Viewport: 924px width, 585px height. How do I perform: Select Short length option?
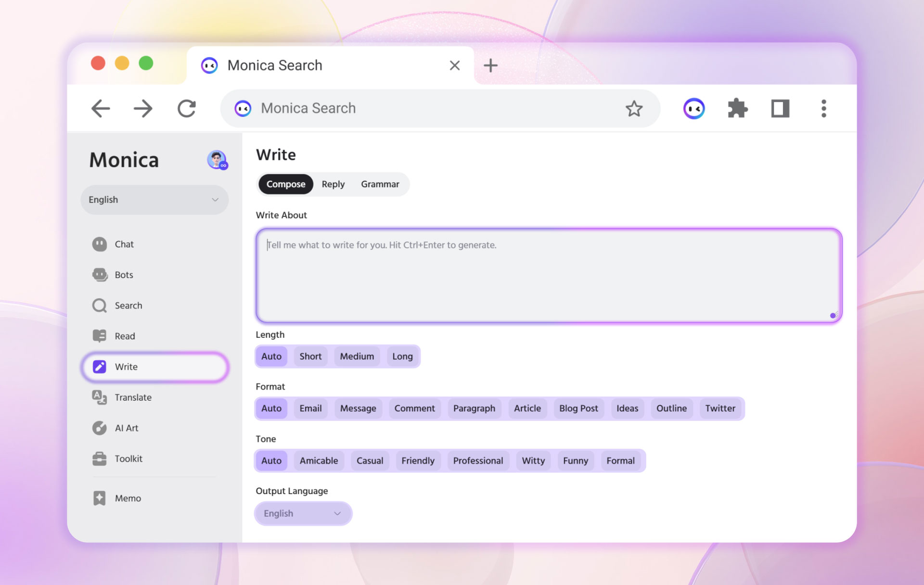[310, 356]
